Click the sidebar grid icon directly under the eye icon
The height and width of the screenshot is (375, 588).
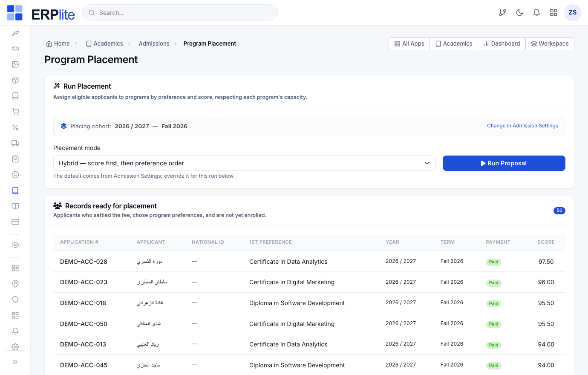click(x=15, y=268)
